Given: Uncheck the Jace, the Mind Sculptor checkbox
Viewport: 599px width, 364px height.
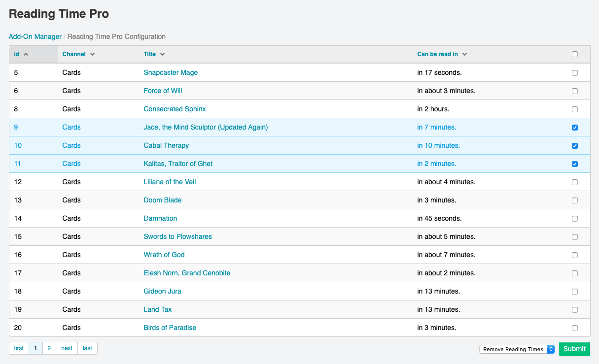Looking at the screenshot, I should 575,128.
